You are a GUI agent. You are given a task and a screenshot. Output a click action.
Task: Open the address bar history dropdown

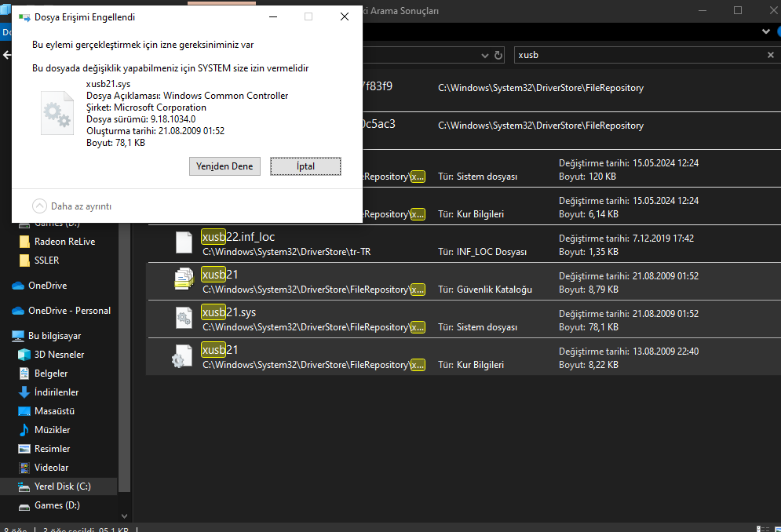[x=484, y=55]
